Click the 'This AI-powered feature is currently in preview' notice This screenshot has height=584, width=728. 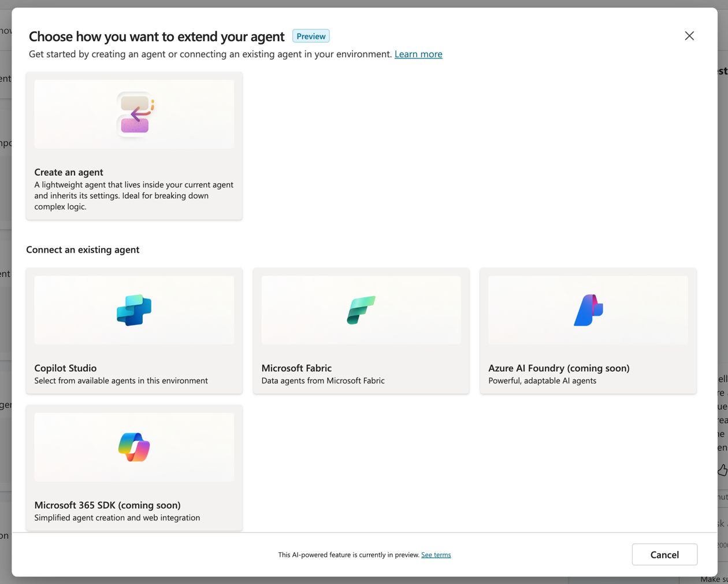click(349, 555)
